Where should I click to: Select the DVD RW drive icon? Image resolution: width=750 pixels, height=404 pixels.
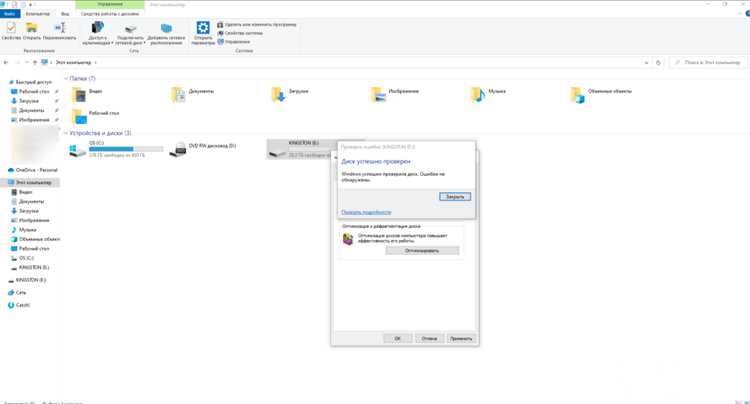178,149
